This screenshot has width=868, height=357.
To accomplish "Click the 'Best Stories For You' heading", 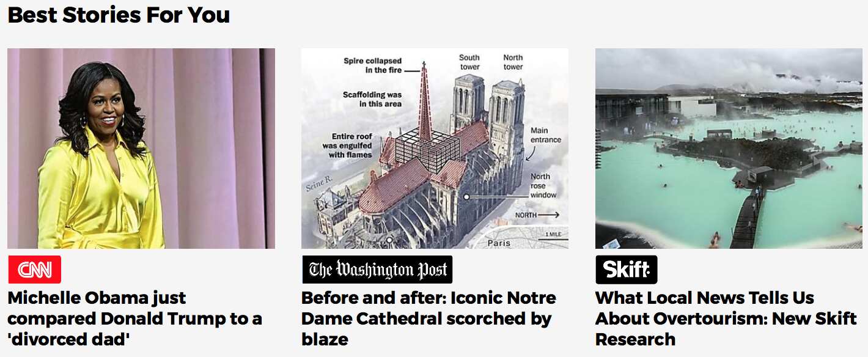I will [x=119, y=15].
